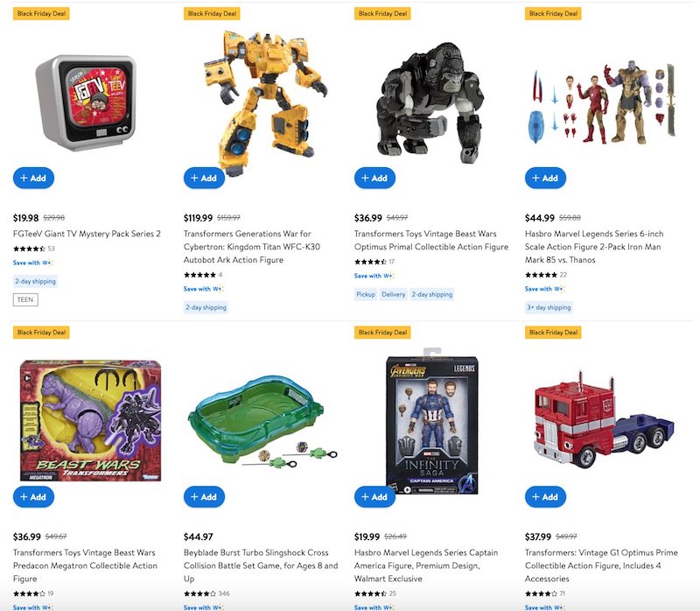Screen dimensions: 700x611
Task: Click the Delivery tag under Optimus Primal
Action: point(393,294)
